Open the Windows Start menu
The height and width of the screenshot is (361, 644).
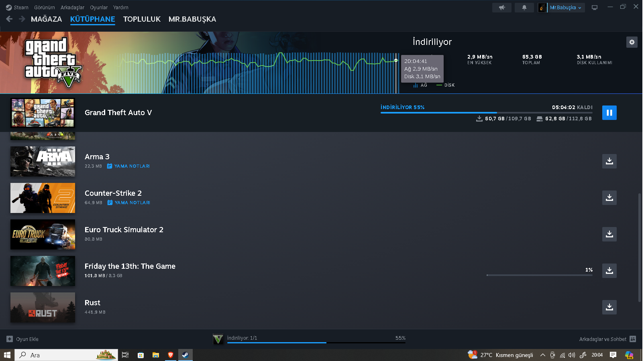point(7,355)
